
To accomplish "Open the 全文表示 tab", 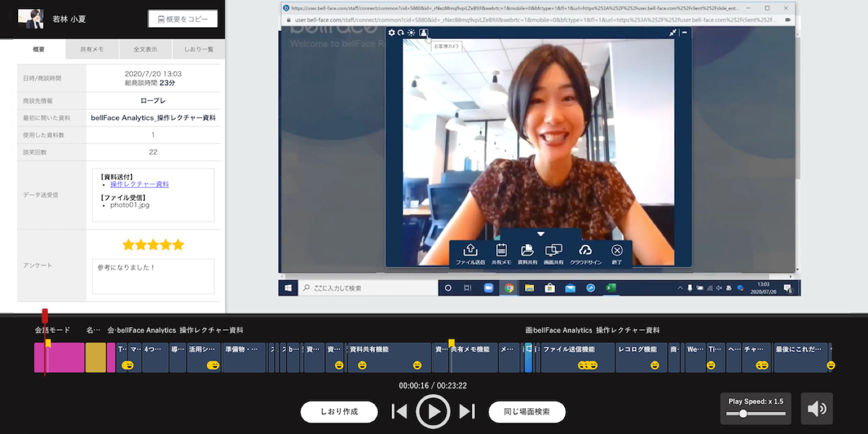I will 145,49.
